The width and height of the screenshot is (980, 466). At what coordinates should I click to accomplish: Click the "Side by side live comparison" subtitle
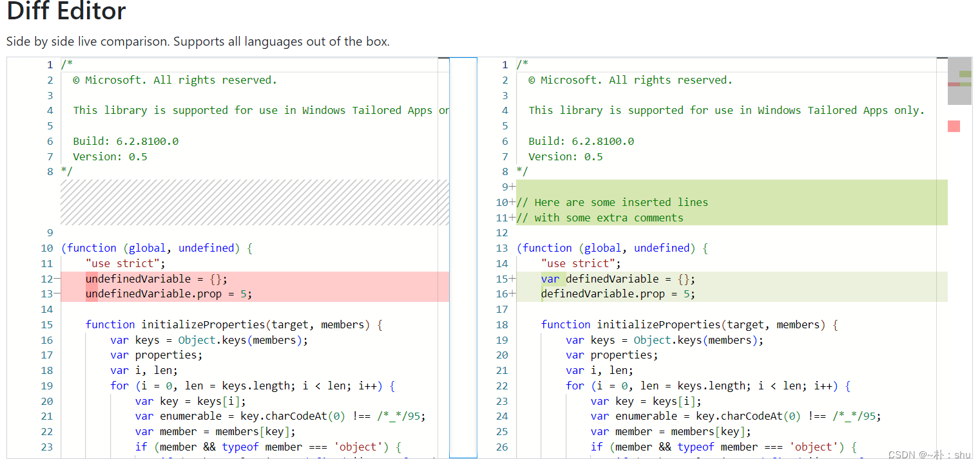[198, 42]
